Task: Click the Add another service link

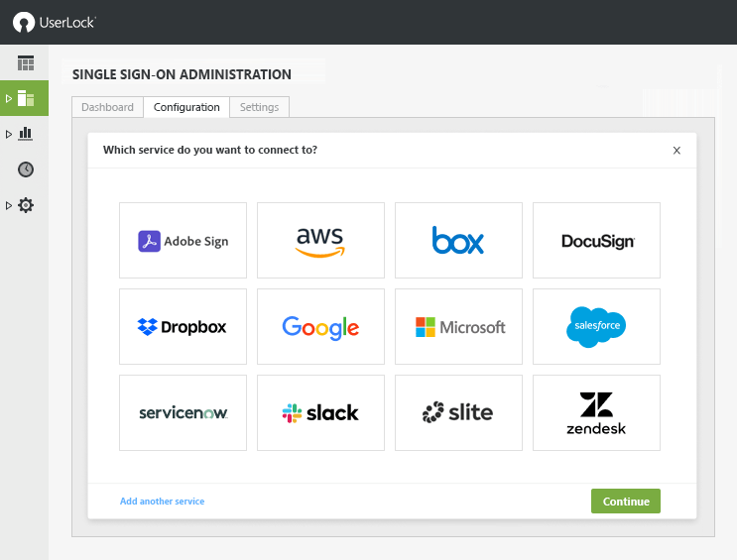Action: pos(162,502)
